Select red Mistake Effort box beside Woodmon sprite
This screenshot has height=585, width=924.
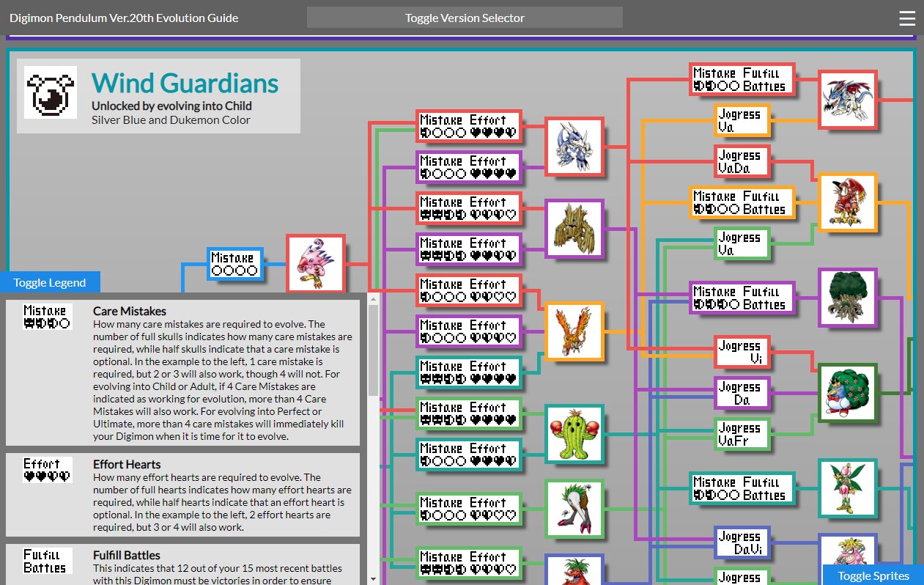pos(469,209)
